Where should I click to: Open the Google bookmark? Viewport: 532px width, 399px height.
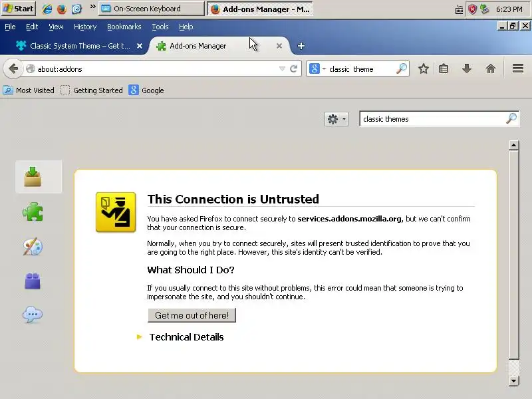(x=146, y=90)
